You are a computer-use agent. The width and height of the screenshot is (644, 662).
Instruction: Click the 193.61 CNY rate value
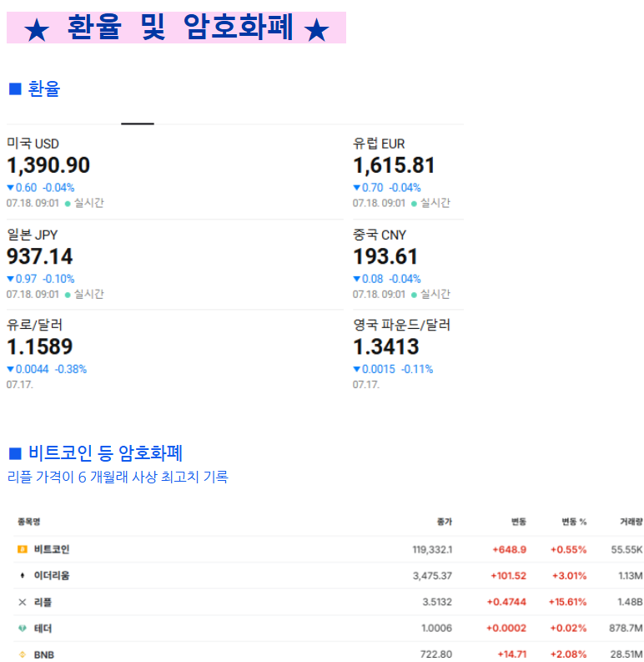tap(385, 256)
